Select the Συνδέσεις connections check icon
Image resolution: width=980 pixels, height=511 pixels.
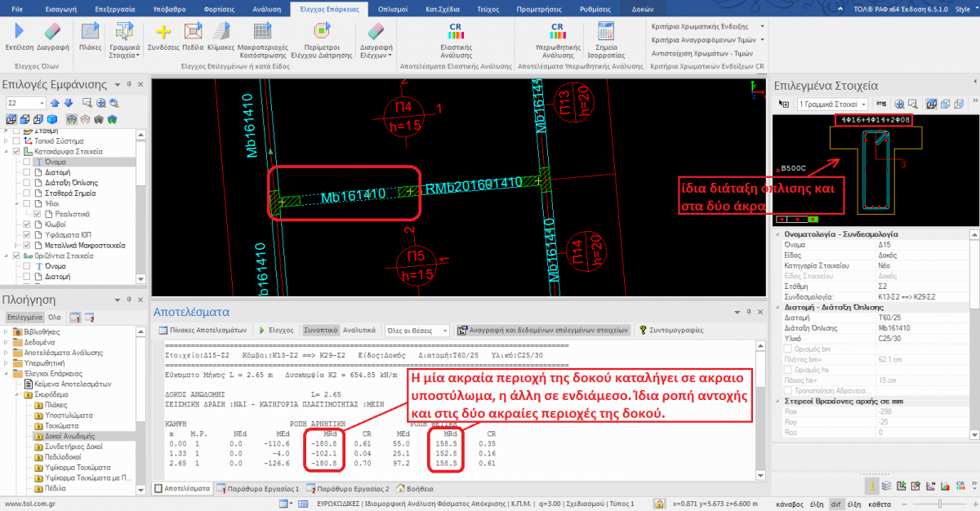[163, 34]
